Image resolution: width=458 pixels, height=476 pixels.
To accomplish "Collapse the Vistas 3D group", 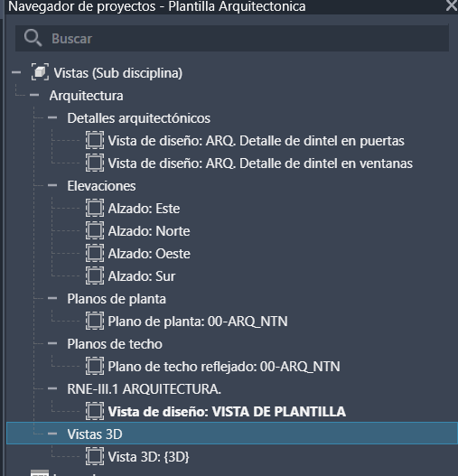I will (x=52, y=434).
